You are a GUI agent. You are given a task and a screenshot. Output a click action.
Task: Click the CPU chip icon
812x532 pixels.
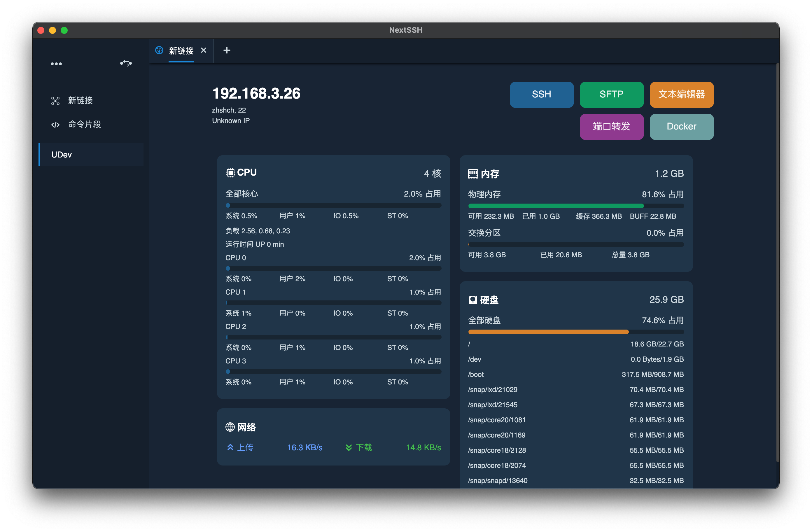point(230,173)
